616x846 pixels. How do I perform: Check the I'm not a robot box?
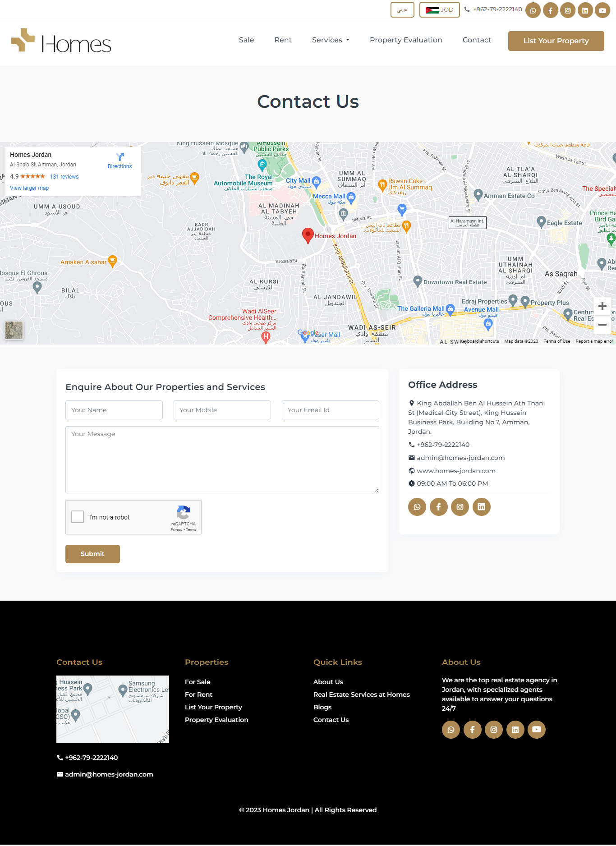tap(78, 517)
